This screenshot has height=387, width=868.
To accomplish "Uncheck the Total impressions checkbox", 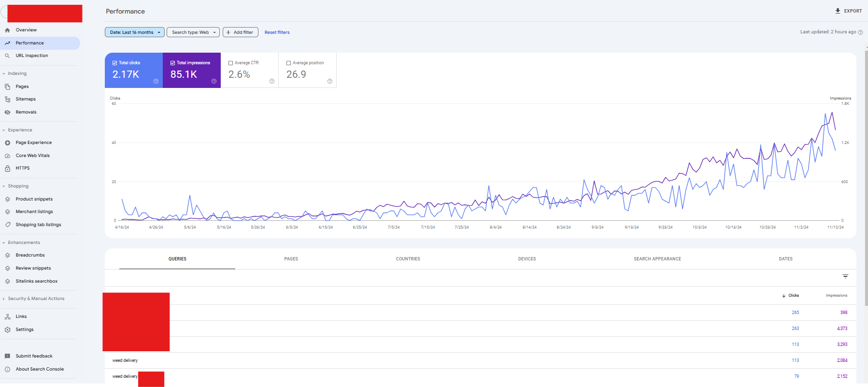I will 173,63.
